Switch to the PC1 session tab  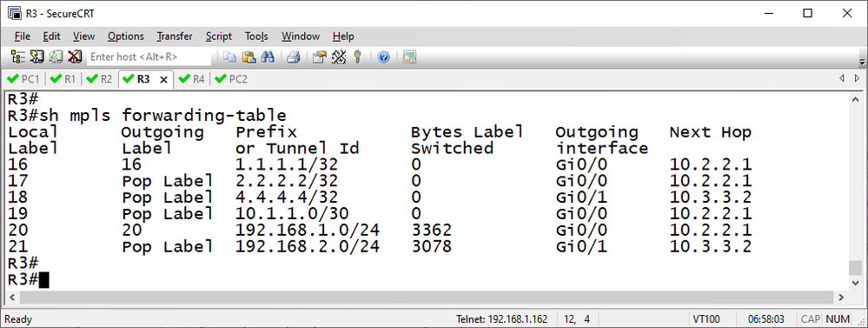point(23,79)
